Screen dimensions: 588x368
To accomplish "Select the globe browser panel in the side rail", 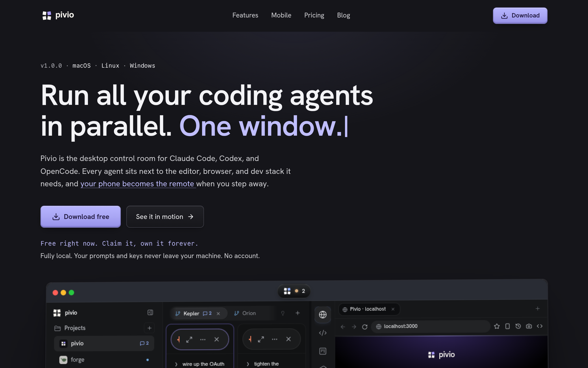I will [x=323, y=314].
